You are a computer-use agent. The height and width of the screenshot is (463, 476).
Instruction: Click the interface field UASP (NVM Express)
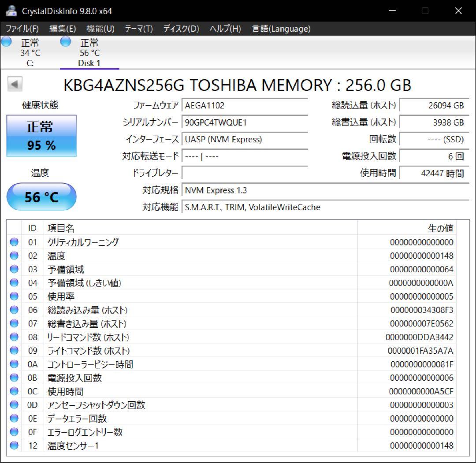tap(245, 139)
